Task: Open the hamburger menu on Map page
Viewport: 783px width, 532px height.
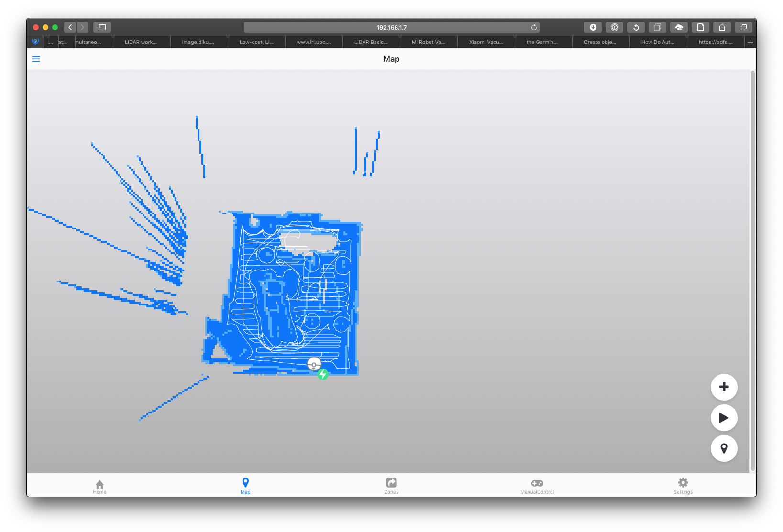Action: click(x=36, y=59)
